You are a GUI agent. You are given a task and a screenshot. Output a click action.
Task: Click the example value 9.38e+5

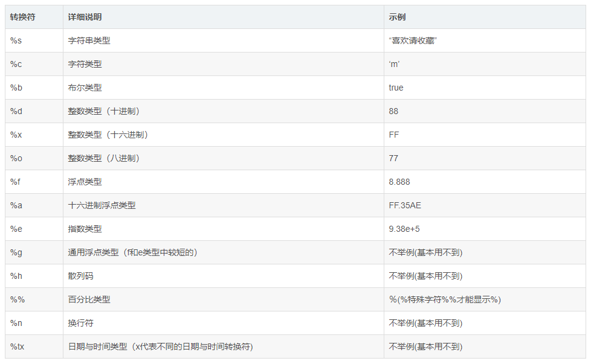tap(404, 229)
